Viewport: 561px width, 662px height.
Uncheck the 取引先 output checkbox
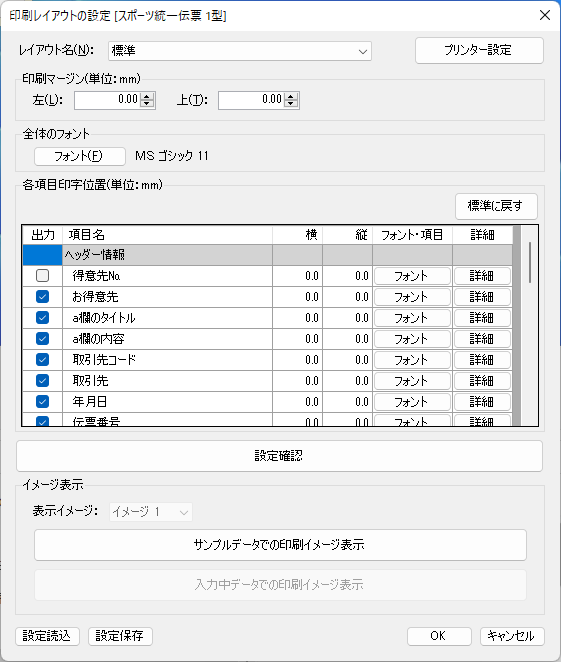point(42,381)
